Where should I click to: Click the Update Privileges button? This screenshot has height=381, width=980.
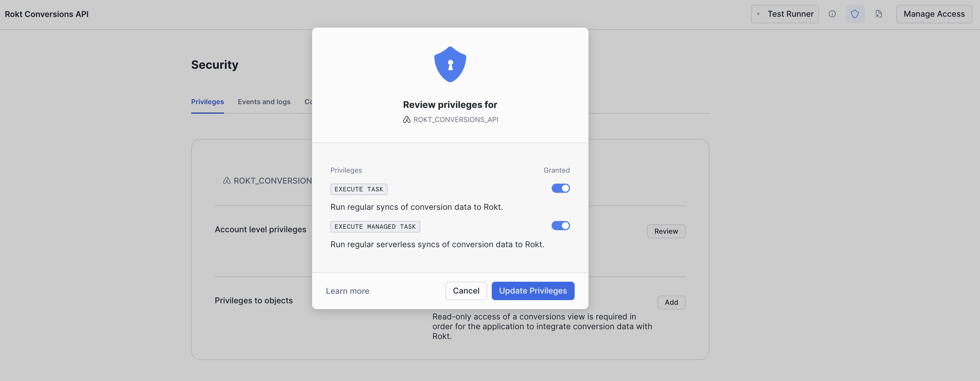533,290
